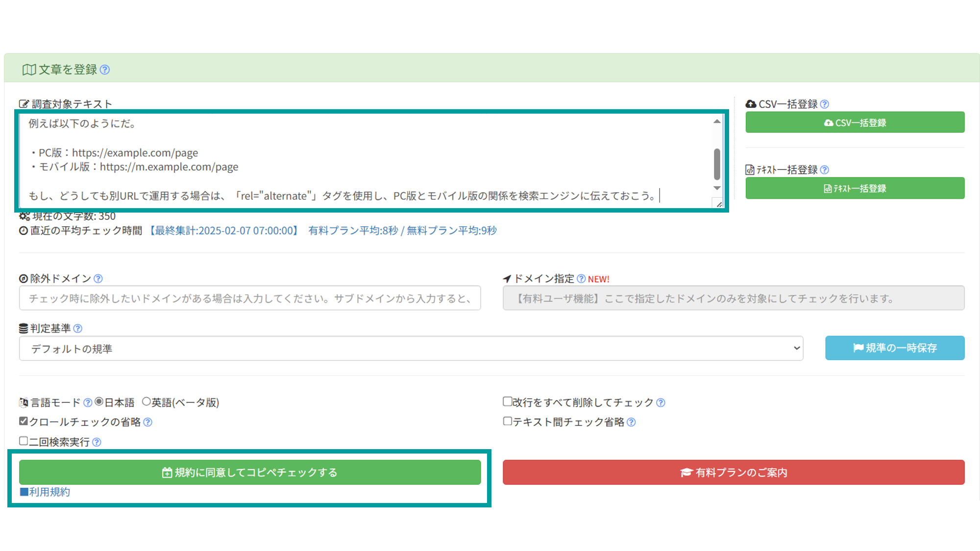Click 規約に同意してコピペチェックする button
Viewport: 980px width, 551px height.
pyautogui.click(x=250, y=472)
